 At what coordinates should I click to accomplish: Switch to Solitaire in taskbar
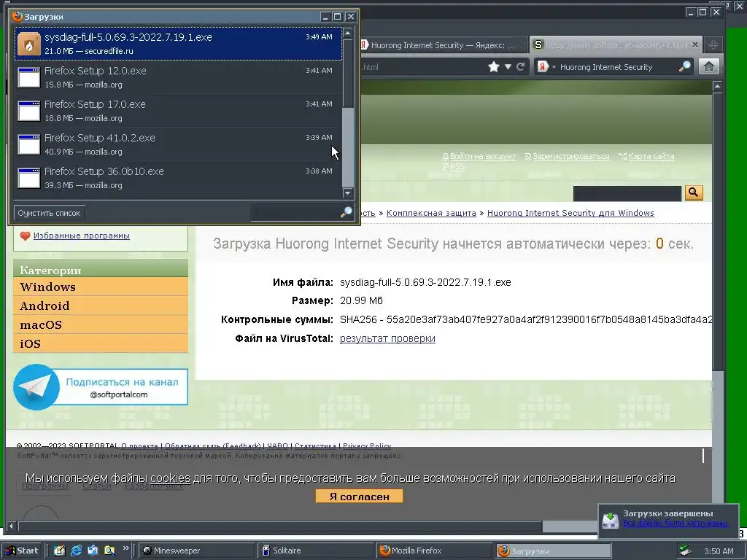tap(316, 551)
